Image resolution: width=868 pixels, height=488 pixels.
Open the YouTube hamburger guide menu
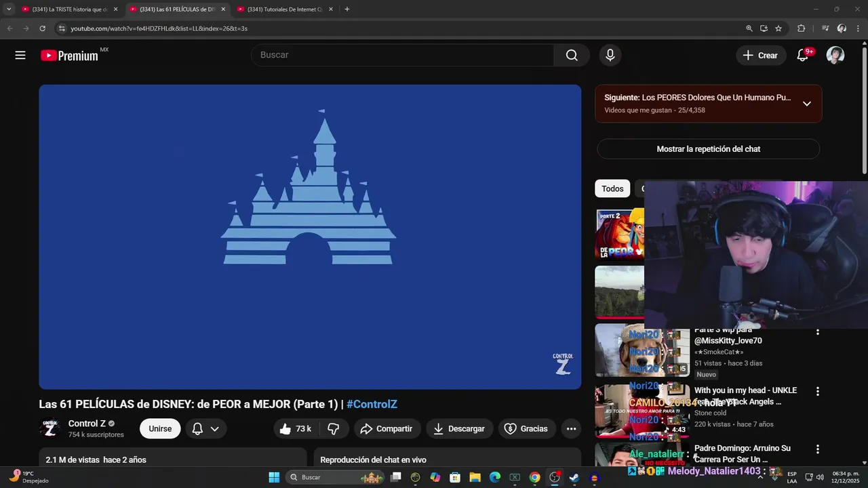point(20,56)
